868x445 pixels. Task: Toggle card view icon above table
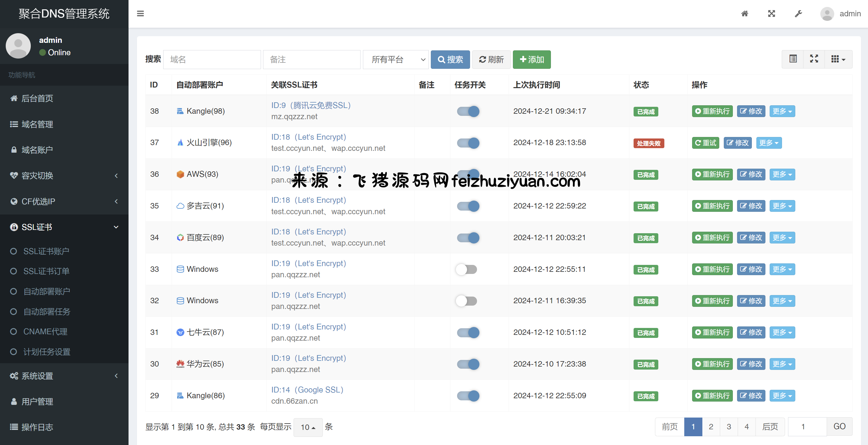click(793, 59)
